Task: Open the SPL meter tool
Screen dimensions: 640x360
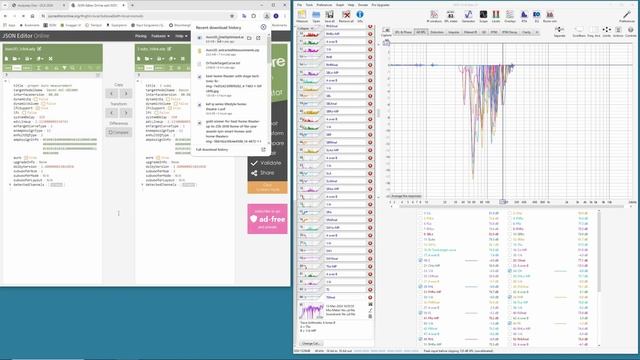Action: (x=451, y=16)
